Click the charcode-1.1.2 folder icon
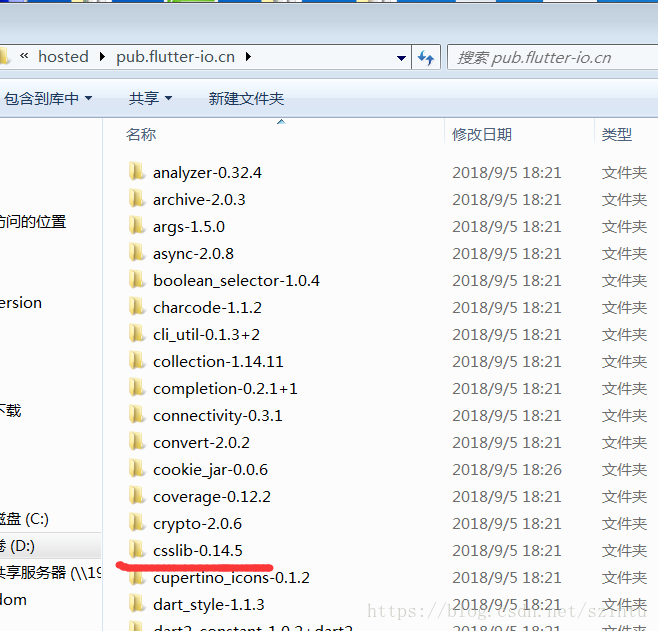Image resolution: width=658 pixels, height=631 pixels. [137, 307]
